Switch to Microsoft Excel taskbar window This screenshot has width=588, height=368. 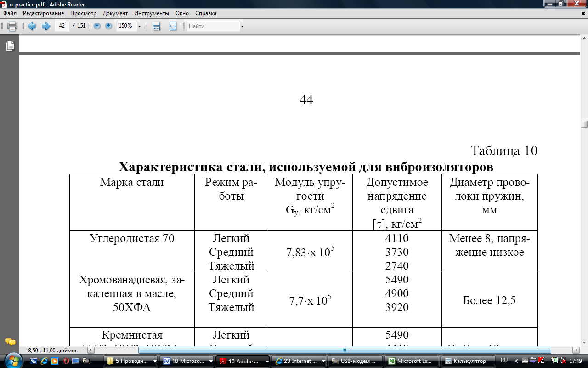tap(411, 361)
